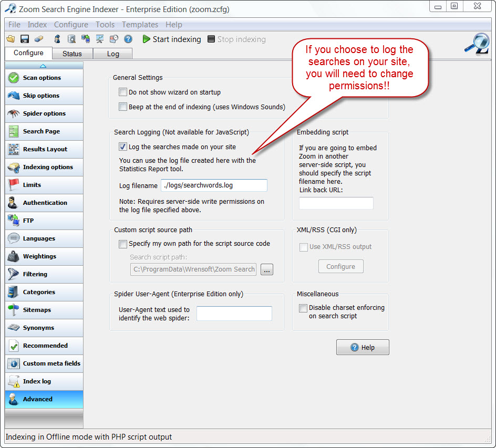Tick 'Beep at the end of indexing'
The height and width of the screenshot is (448, 496).
[123, 107]
